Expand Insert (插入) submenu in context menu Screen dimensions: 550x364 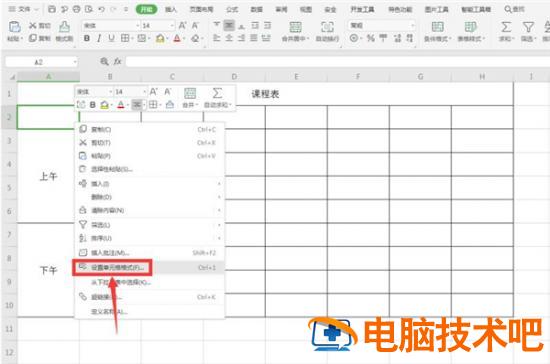pos(150,184)
